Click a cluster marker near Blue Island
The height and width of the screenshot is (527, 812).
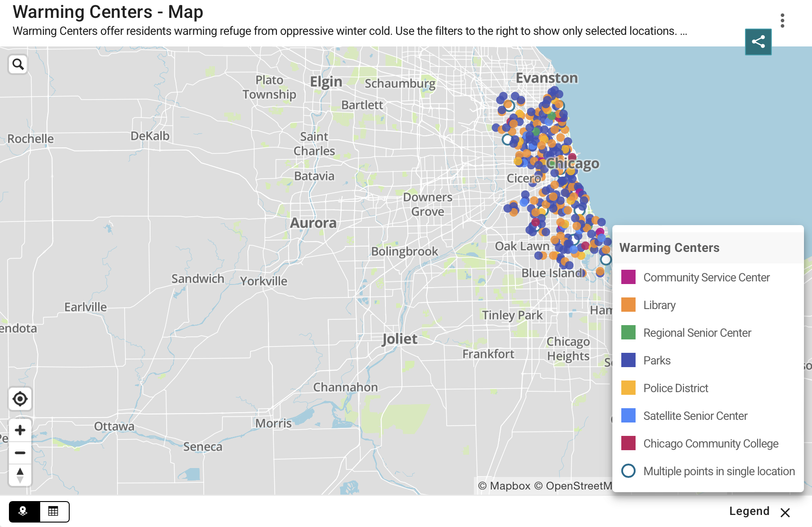click(x=606, y=259)
